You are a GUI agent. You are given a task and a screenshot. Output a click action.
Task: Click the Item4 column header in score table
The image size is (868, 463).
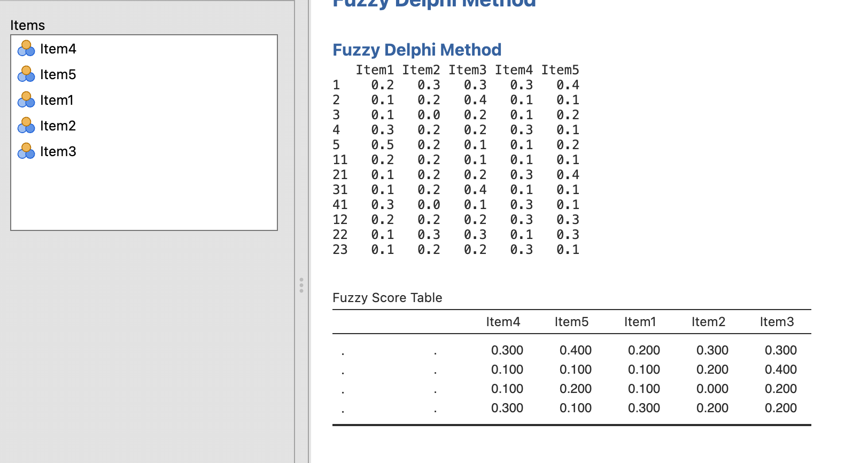click(x=503, y=322)
